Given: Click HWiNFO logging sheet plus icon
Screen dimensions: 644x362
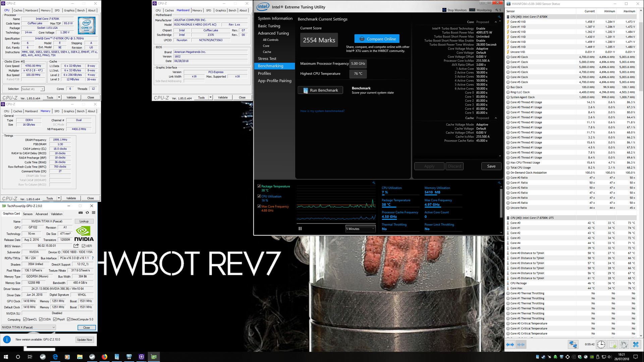Looking at the screenshot, I should (613, 344).
